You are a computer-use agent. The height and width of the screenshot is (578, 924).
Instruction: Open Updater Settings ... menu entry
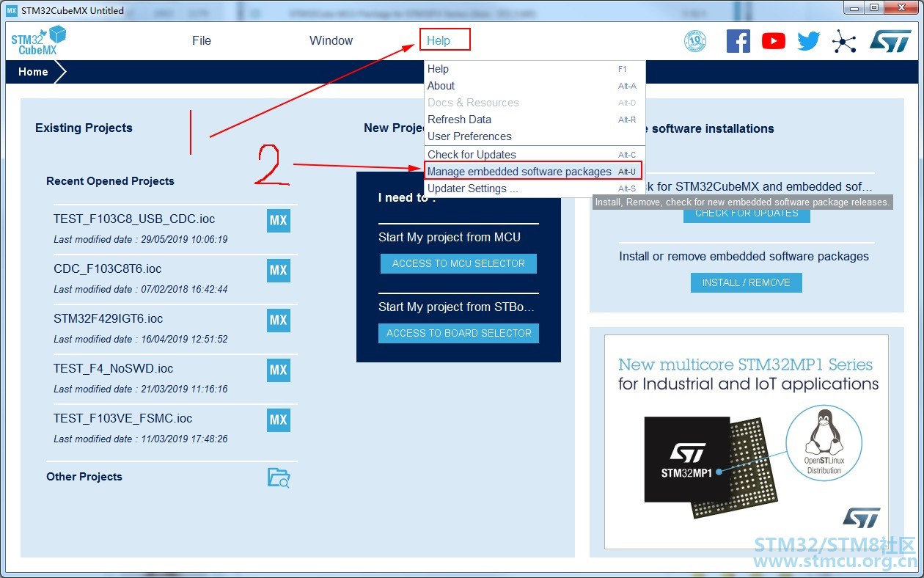pos(535,189)
